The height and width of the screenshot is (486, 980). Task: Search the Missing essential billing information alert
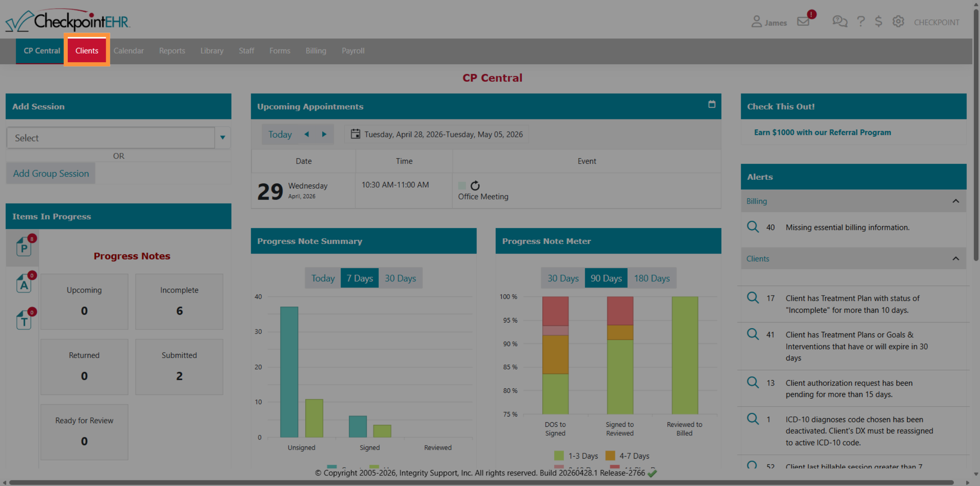pos(753,227)
